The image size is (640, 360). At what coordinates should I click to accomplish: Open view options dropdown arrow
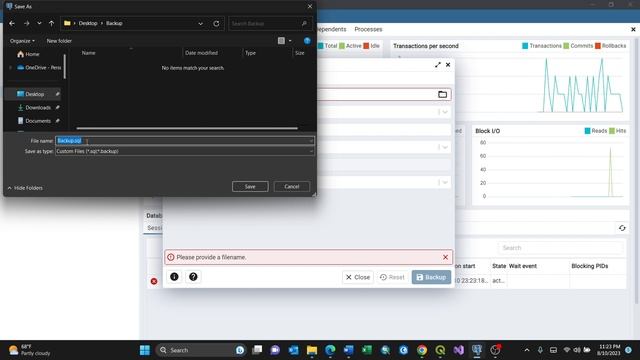click(290, 41)
